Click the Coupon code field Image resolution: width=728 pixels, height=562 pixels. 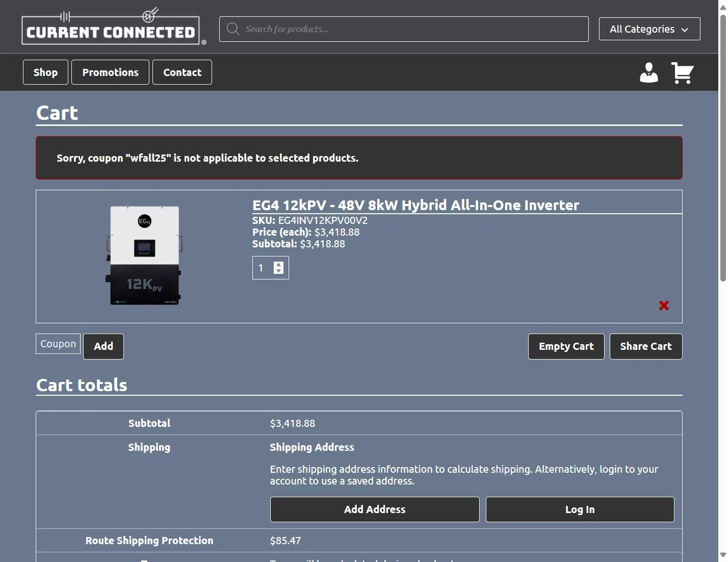pyautogui.click(x=58, y=344)
